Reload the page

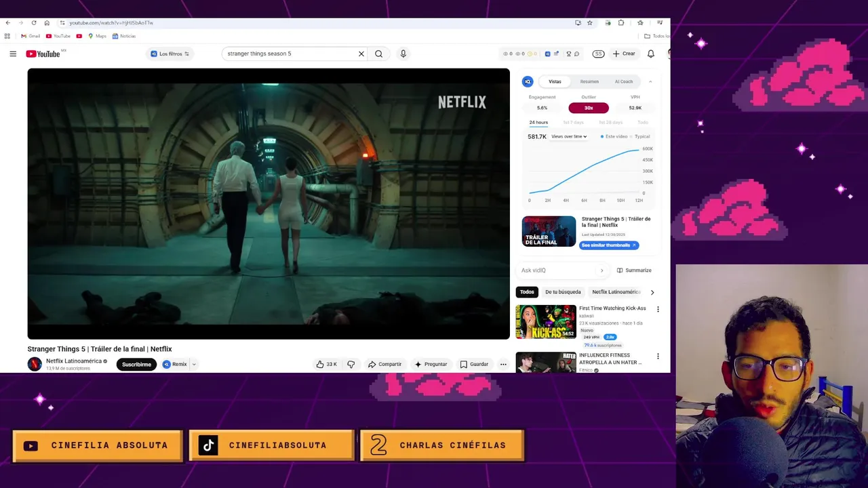(34, 22)
